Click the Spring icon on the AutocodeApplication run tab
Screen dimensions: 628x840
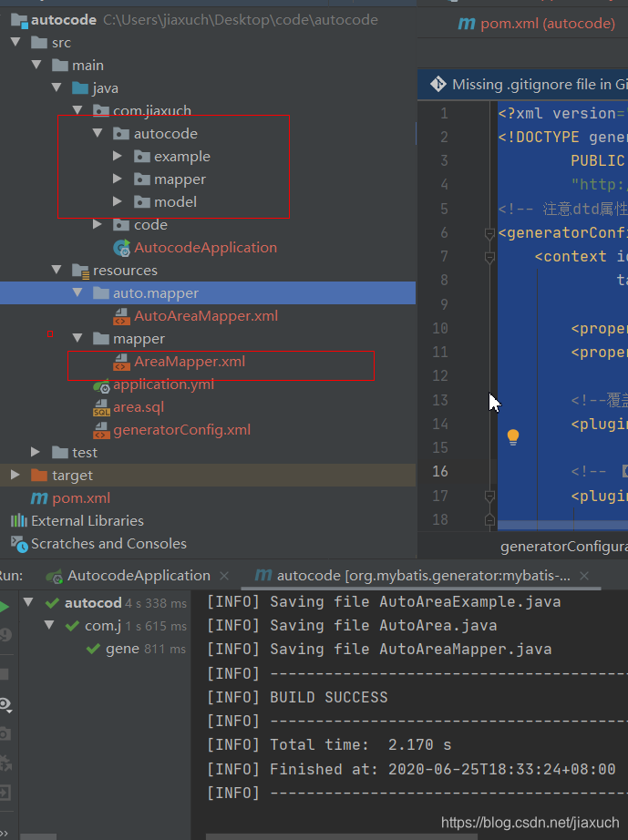pyautogui.click(x=54, y=577)
